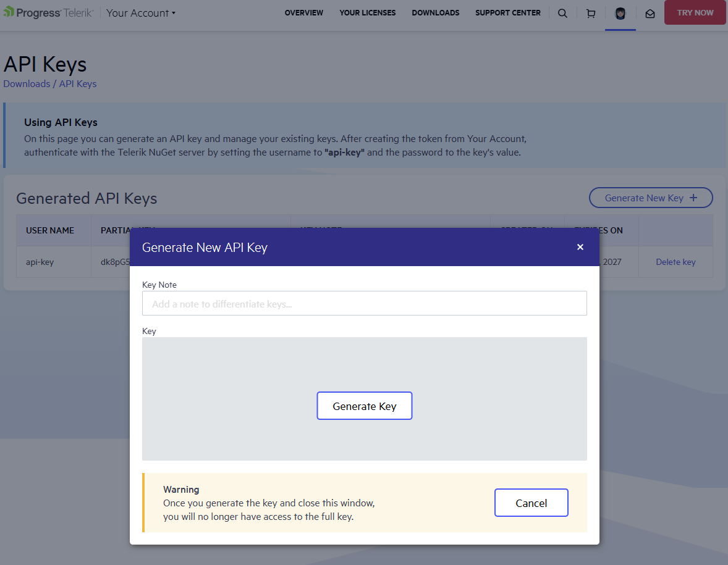The height and width of the screenshot is (565, 728).
Task: Click the Generate Key button
Action: [x=364, y=406]
